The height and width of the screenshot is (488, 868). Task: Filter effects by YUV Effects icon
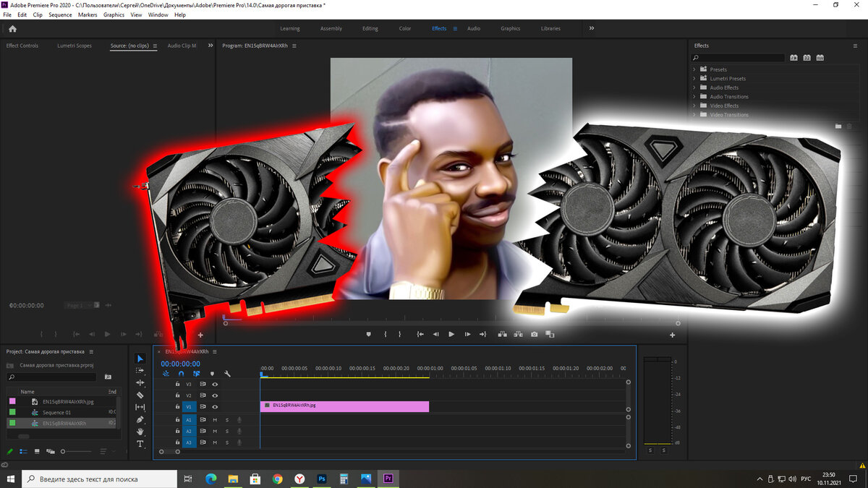click(820, 58)
